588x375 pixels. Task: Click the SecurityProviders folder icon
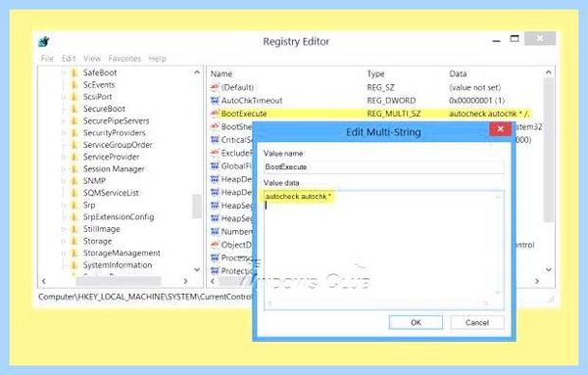coord(74,132)
